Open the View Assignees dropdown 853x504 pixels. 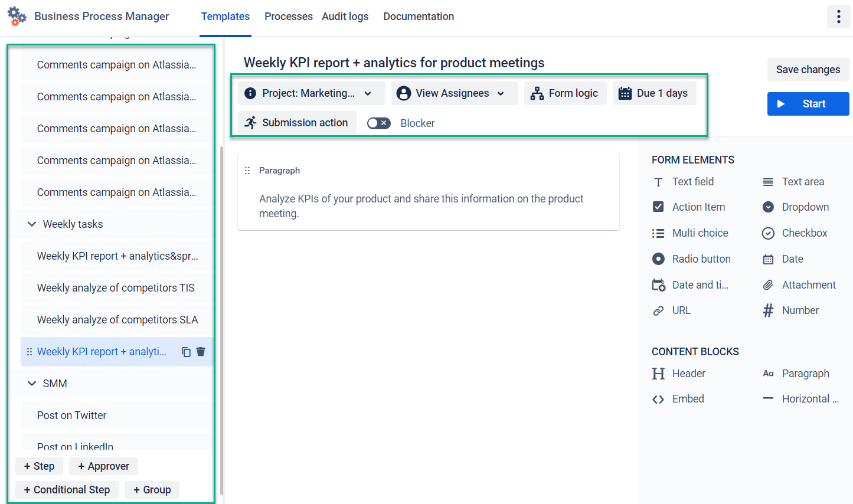tap(455, 93)
